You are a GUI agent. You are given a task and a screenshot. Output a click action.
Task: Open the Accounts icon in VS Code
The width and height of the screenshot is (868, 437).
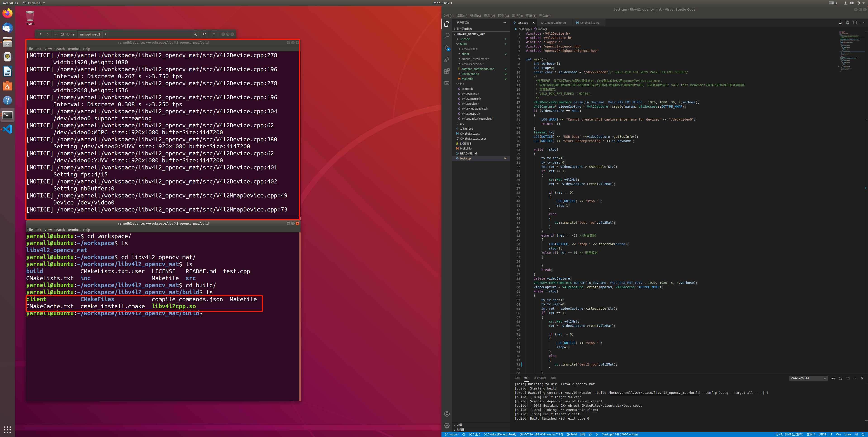[x=447, y=414]
